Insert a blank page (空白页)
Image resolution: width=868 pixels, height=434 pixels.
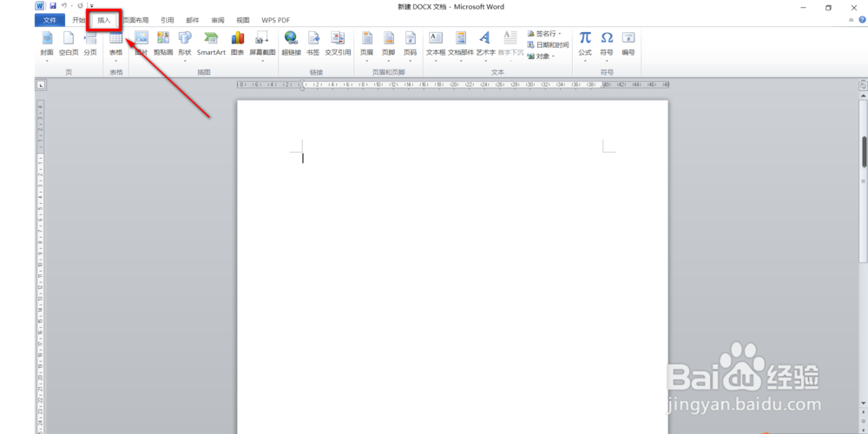pyautogui.click(x=69, y=44)
